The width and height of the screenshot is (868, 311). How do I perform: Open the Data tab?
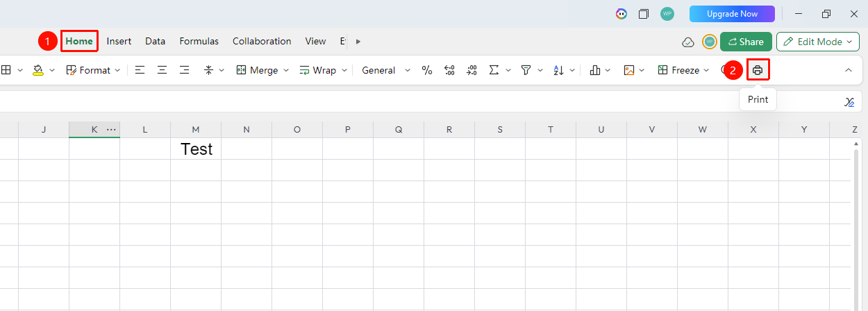(x=155, y=41)
